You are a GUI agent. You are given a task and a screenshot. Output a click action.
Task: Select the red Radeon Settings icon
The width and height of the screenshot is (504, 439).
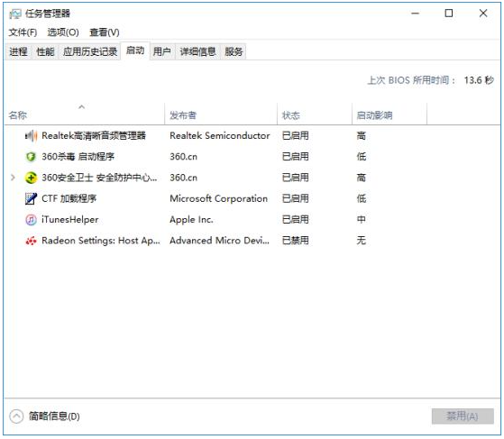pos(31,241)
